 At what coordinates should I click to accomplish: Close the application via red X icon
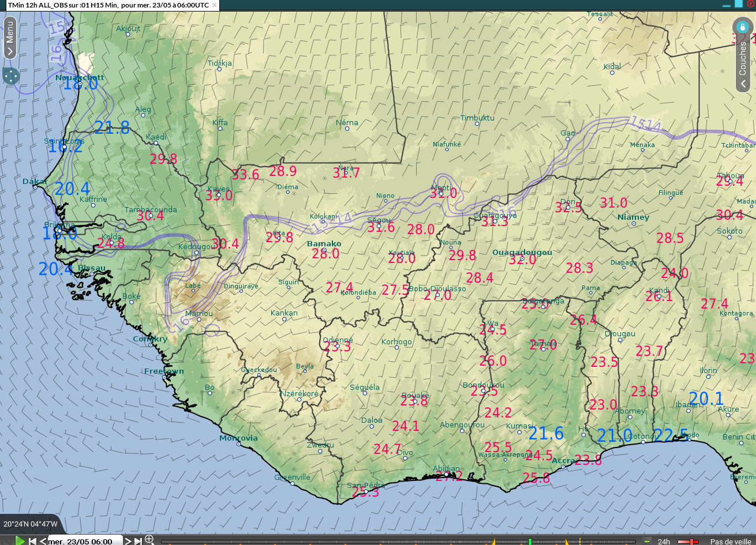coord(751,3)
